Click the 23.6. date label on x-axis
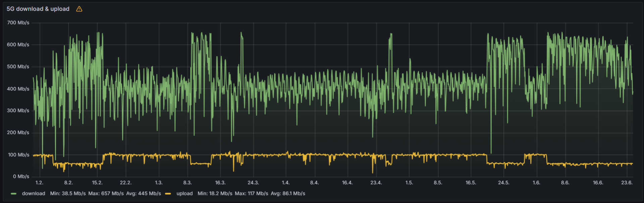The width and height of the screenshot is (644, 203). [627, 183]
